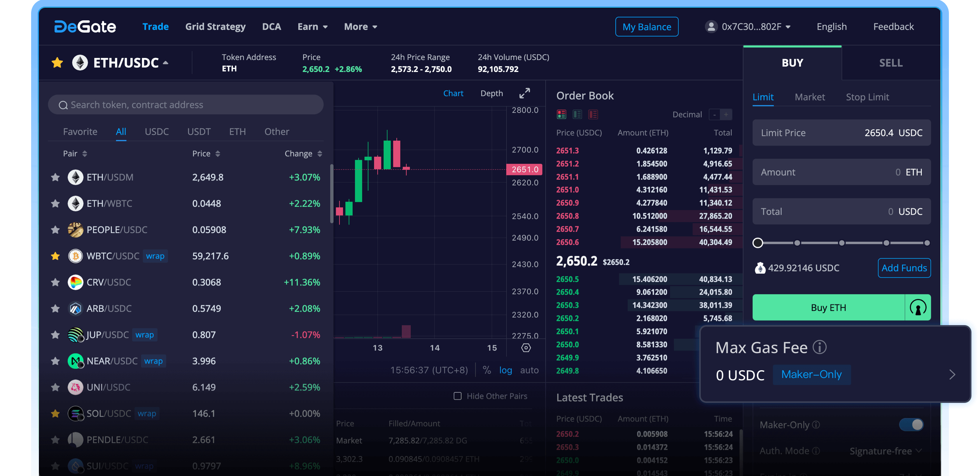Click the ARB token icon

pos(75,308)
